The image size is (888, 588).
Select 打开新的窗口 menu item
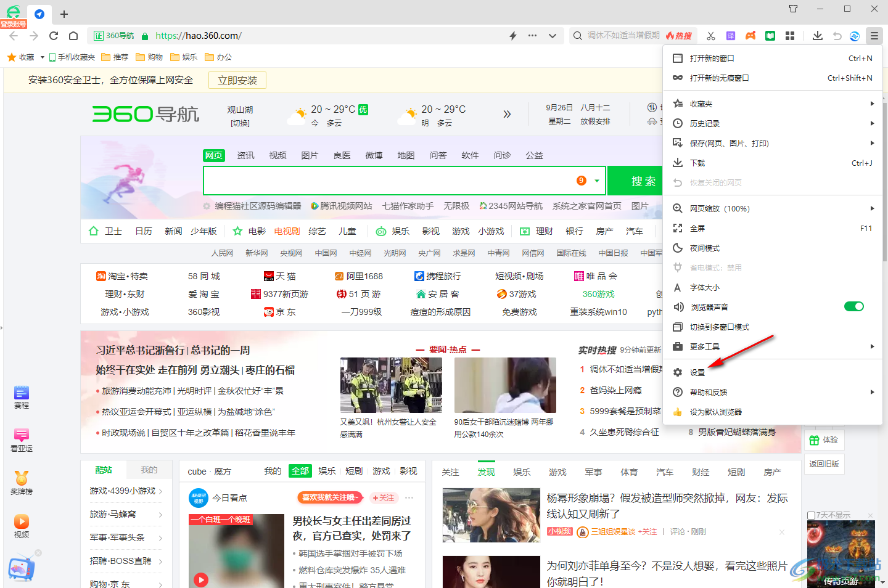tap(773, 58)
